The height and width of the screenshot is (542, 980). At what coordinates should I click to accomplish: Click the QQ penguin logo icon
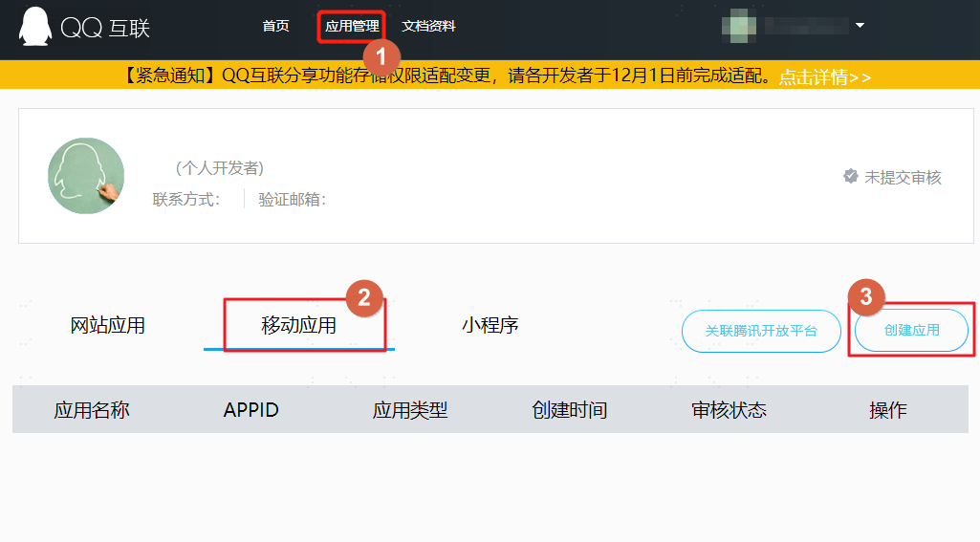tap(35, 27)
